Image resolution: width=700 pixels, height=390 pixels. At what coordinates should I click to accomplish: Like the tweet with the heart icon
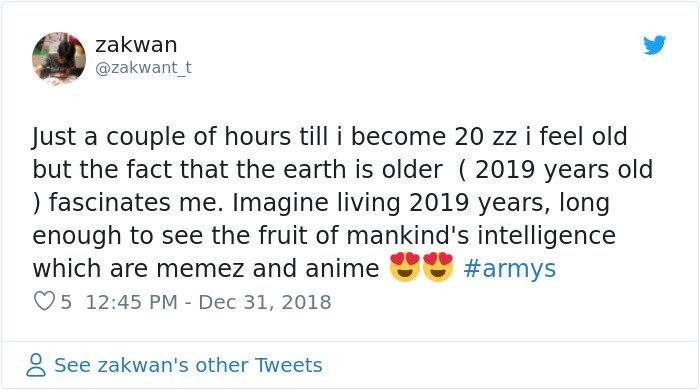click(44, 302)
